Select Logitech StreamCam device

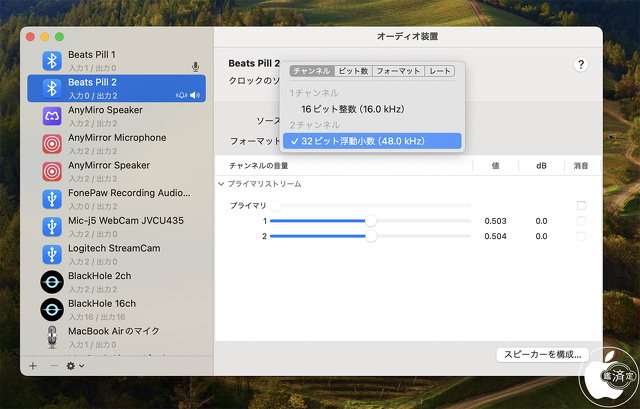(117, 254)
